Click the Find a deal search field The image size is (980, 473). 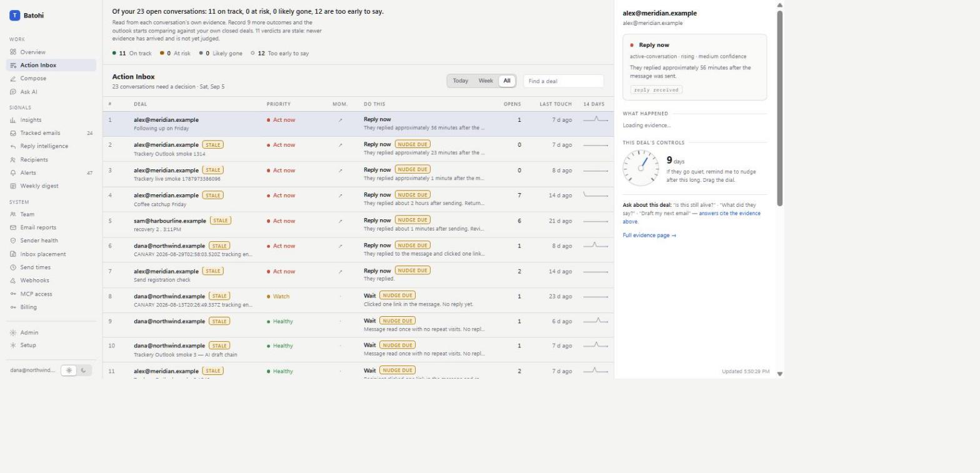tap(563, 81)
